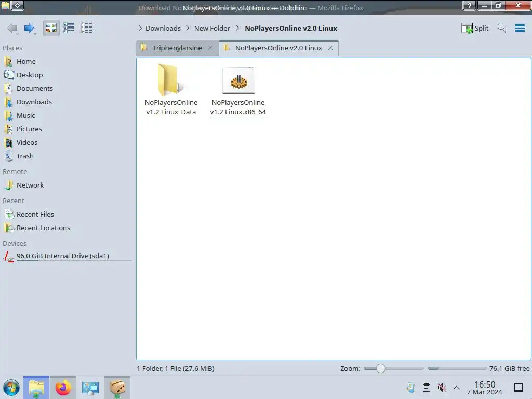This screenshot has height=399, width=532.
Task: Click show desktop button in tray
Action: click(518, 388)
